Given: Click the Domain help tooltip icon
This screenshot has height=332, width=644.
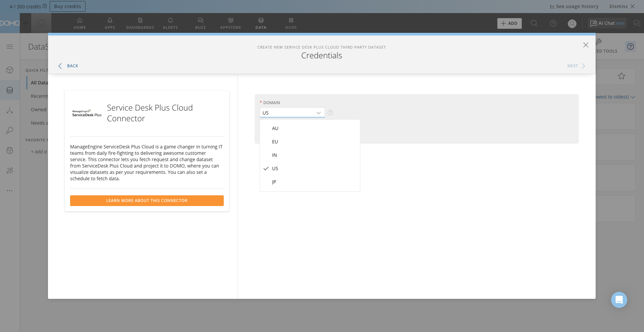Looking at the screenshot, I should coord(330,113).
